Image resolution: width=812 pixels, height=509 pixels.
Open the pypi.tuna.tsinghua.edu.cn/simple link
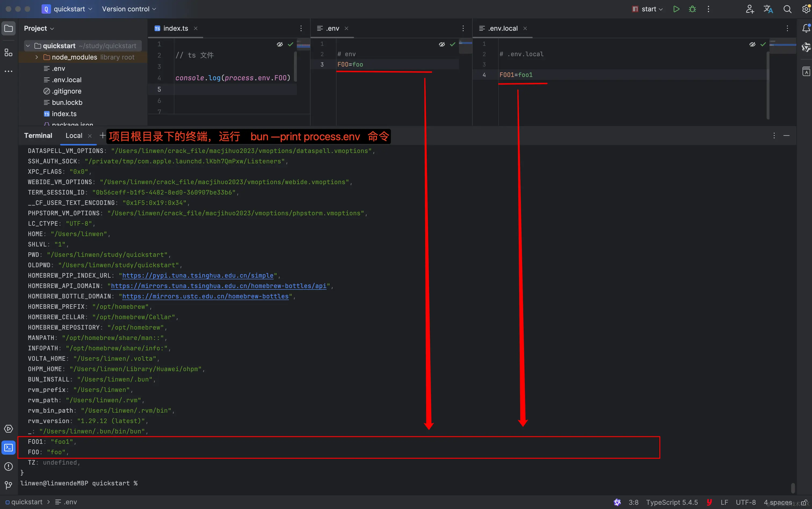tap(198, 275)
